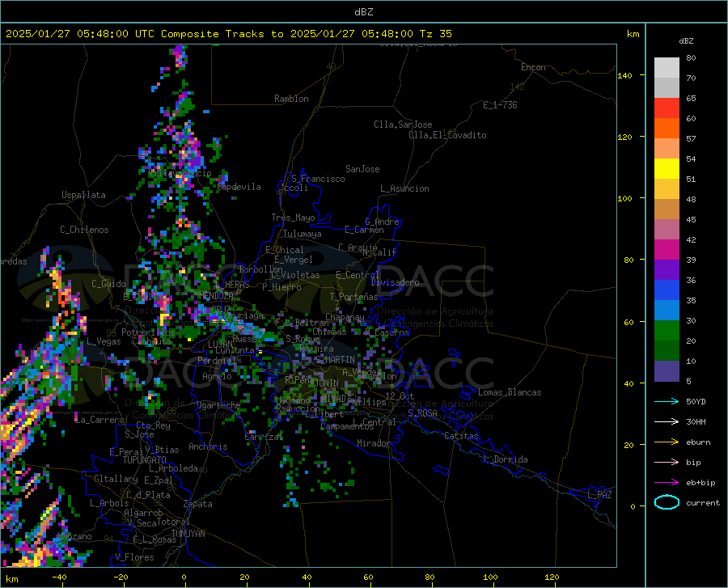Click the 'eburn' legend label
The height and width of the screenshot is (588, 728).
point(698,442)
